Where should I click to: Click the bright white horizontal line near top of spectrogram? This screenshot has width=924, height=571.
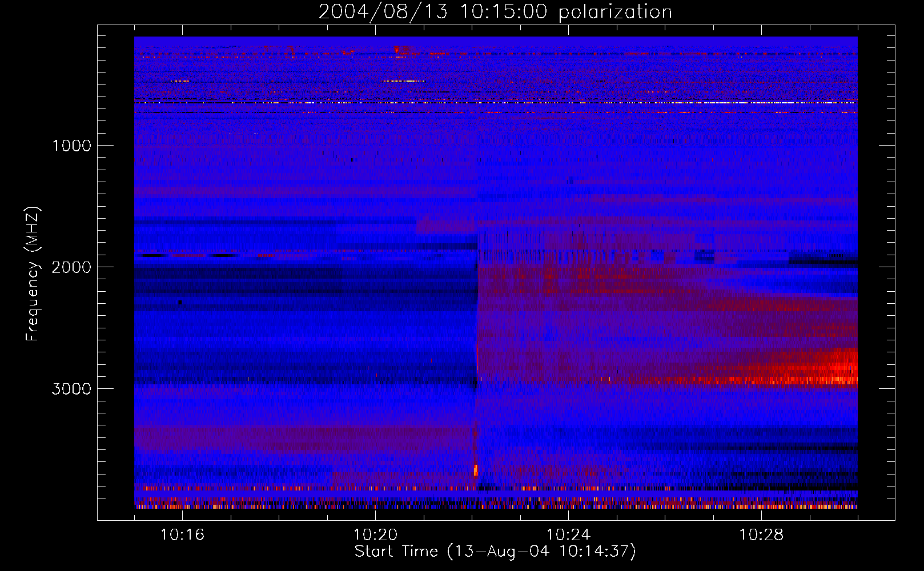[x=496, y=103]
